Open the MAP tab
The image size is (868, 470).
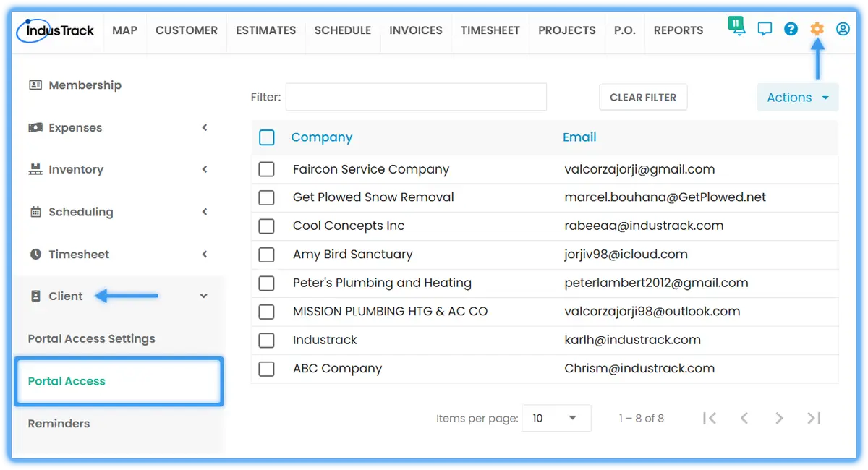click(x=125, y=30)
